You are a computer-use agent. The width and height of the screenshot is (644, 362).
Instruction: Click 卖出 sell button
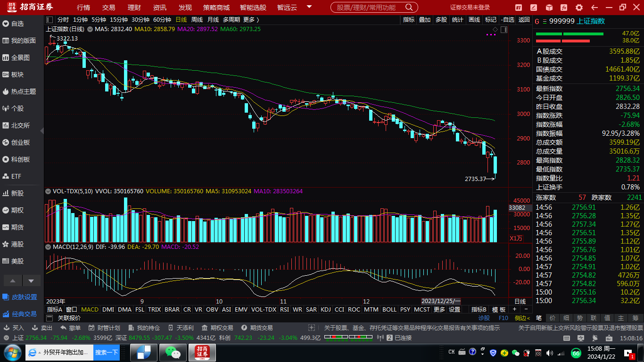pyautogui.click(x=42, y=328)
